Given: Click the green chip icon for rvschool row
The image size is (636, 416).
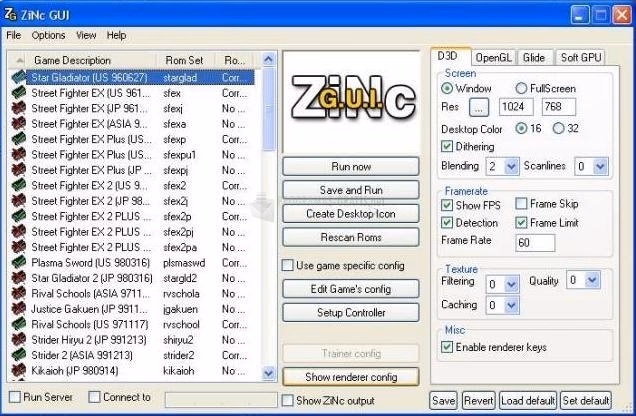Looking at the screenshot, I should point(19,324).
